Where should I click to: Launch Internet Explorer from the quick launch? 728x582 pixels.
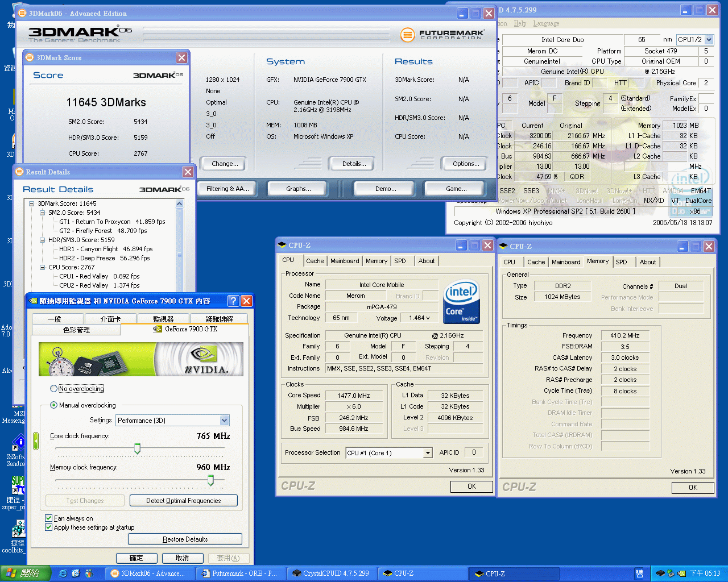click(63, 573)
